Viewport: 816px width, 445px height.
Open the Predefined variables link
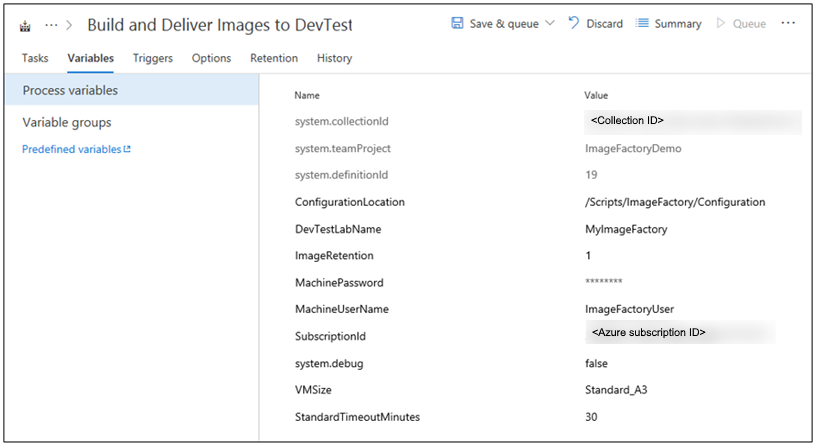pyautogui.click(x=76, y=149)
